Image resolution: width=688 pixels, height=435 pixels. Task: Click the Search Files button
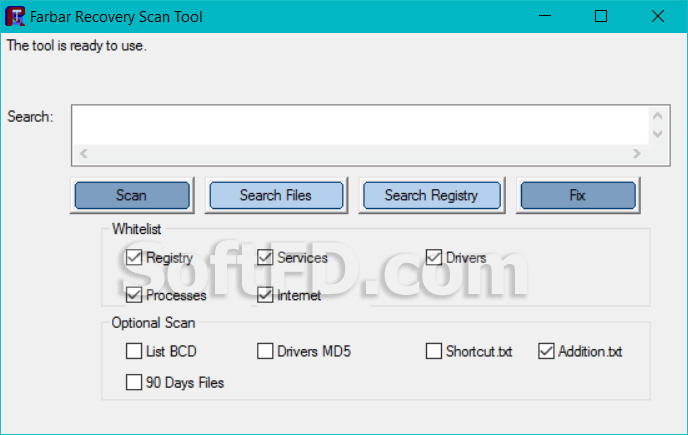(x=276, y=195)
